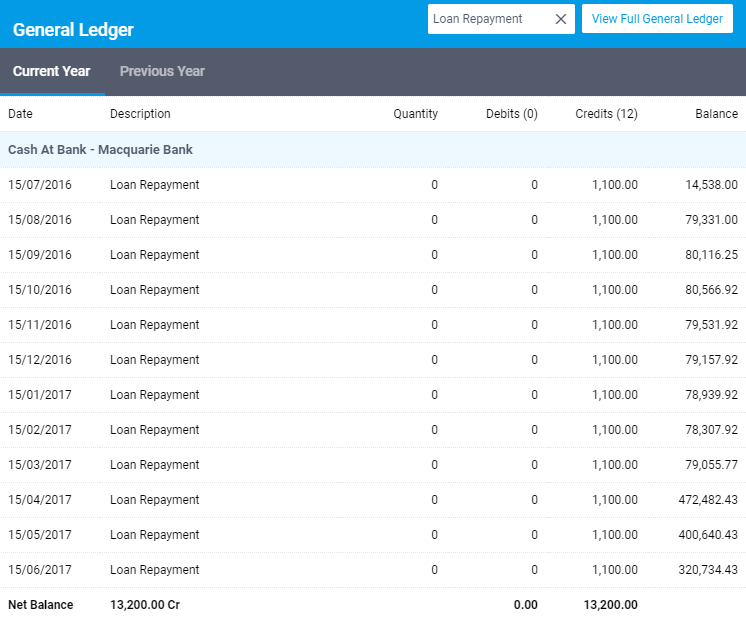Click Loan Repayment description on the 15/06/2017 row
The image size is (746, 620).
[x=155, y=570]
